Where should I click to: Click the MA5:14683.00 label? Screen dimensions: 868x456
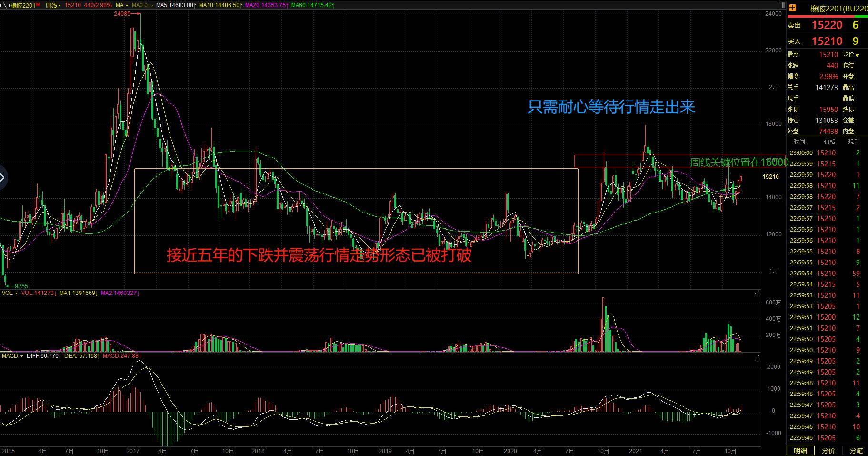pyautogui.click(x=176, y=5)
